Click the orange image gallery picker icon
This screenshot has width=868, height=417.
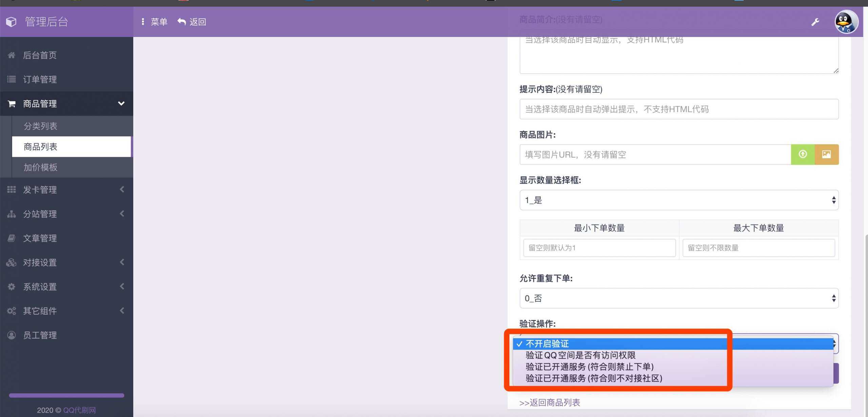[826, 154]
